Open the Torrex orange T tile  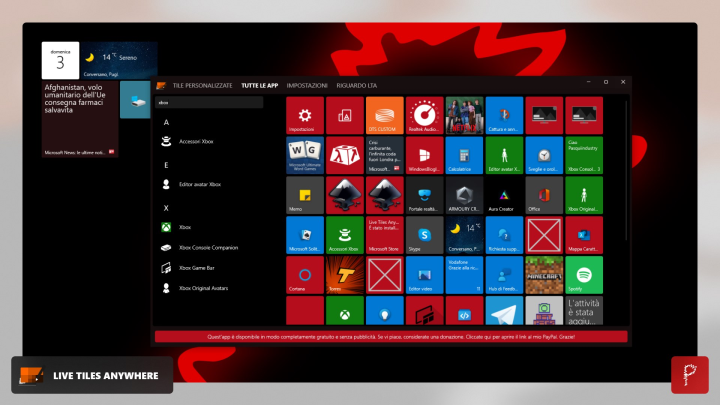pyautogui.click(x=345, y=275)
